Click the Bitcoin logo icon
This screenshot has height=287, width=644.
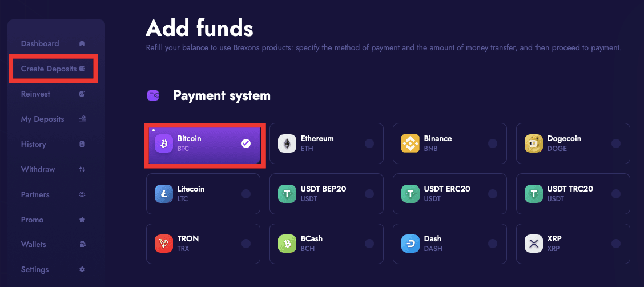[164, 143]
